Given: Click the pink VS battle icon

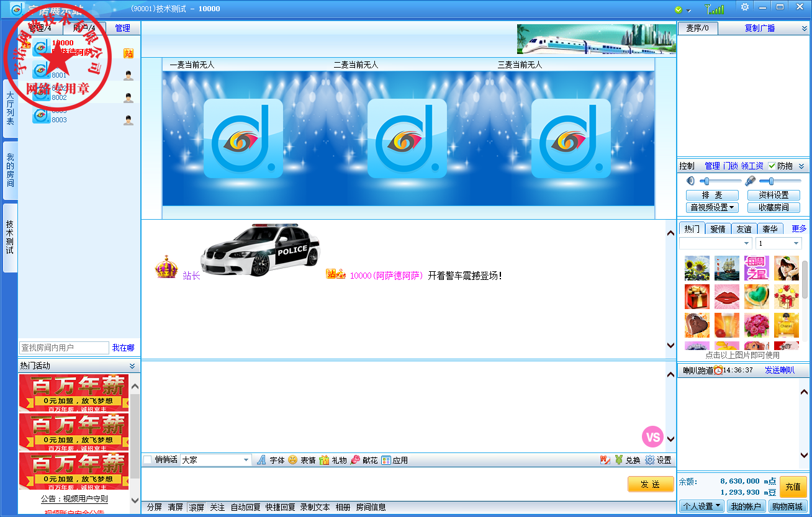Looking at the screenshot, I should pyautogui.click(x=652, y=437).
